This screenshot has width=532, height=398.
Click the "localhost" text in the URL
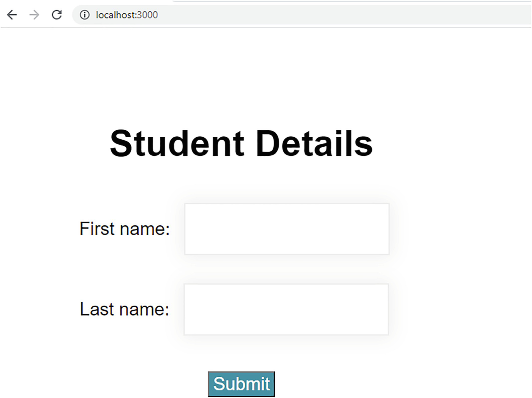115,15
